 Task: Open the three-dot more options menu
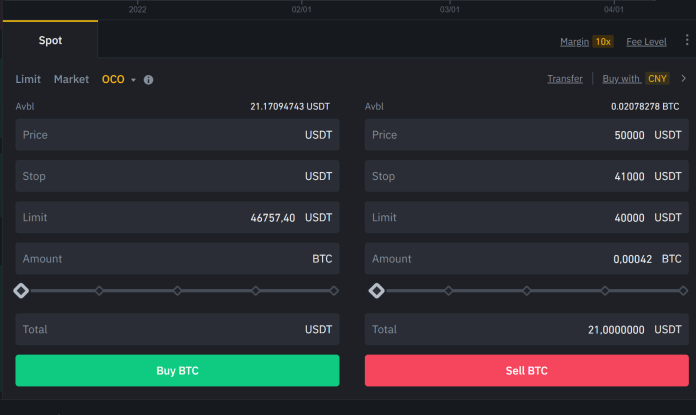click(686, 41)
